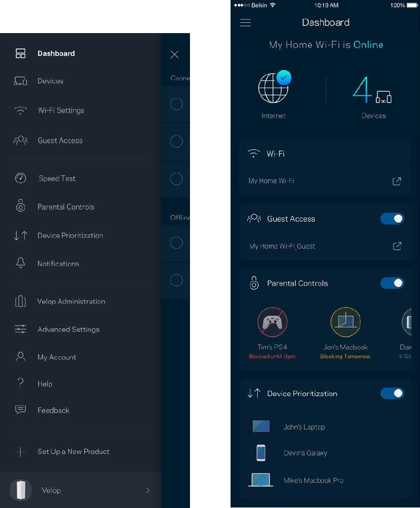Open share icon for My Home Wi-Fi

(397, 181)
